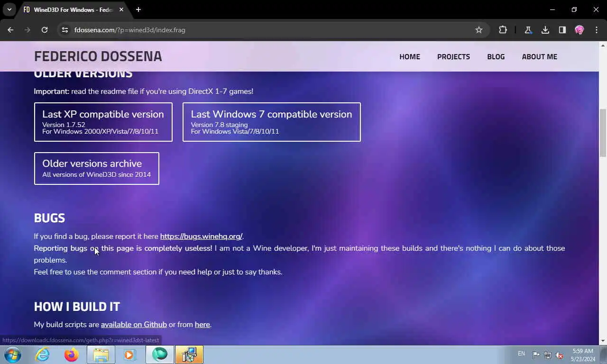Click the HOW I BUILD IT heading
607x364 pixels.
(77, 307)
